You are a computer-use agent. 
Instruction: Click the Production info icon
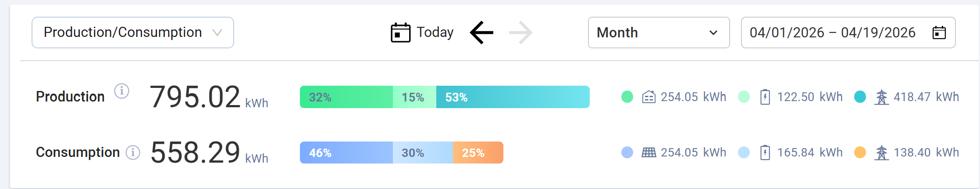tap(121, 91)
